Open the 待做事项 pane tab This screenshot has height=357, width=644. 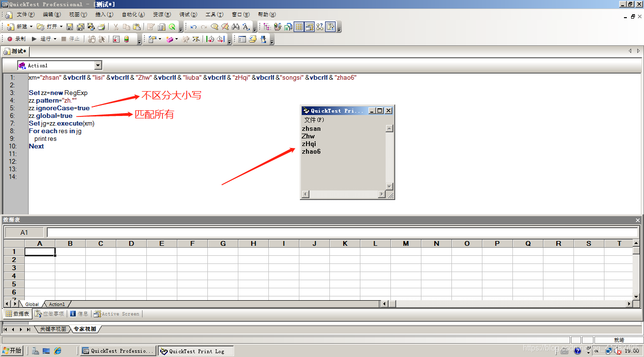[49, 314]
